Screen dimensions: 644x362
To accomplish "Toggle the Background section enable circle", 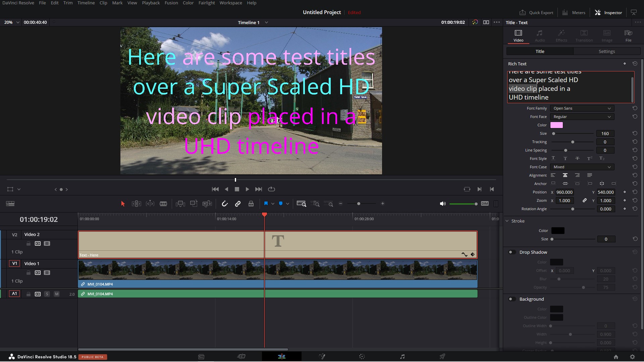I will pyautogui.click(x=511, y=299).
